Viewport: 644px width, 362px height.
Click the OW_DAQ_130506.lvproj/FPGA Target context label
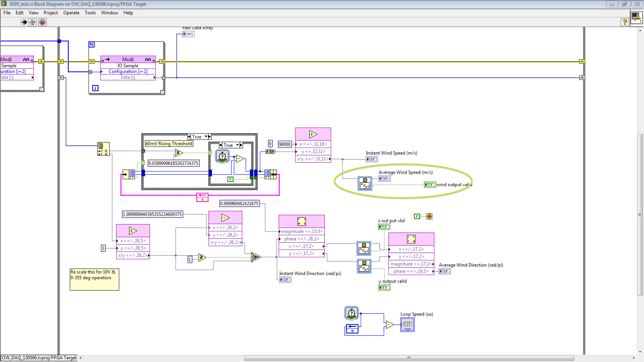[x=39, y=358]
